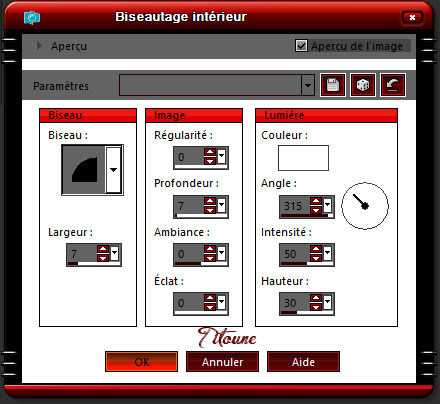
Task: Click the Régularité value field
Action: [x=189, y=157]
